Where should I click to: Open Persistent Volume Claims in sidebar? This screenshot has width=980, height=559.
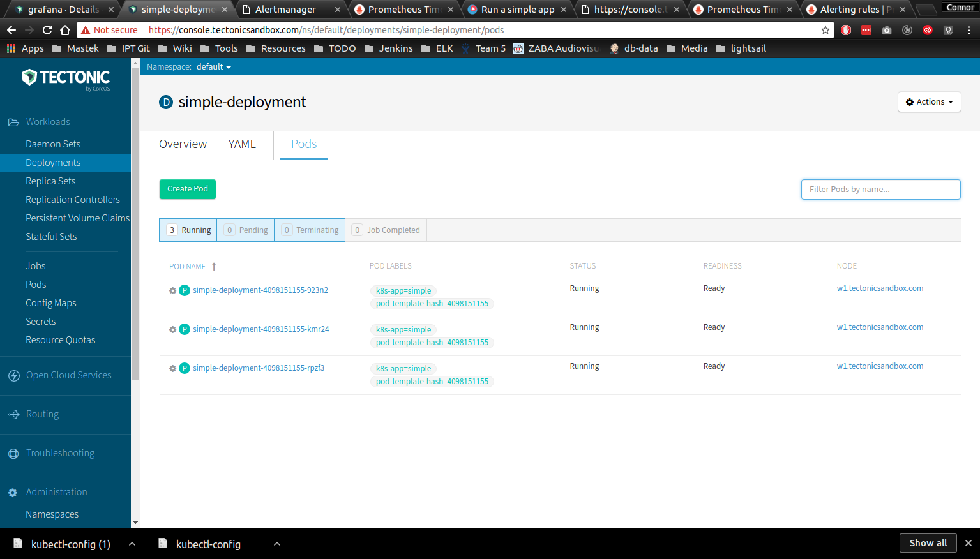tap(77, 218)
